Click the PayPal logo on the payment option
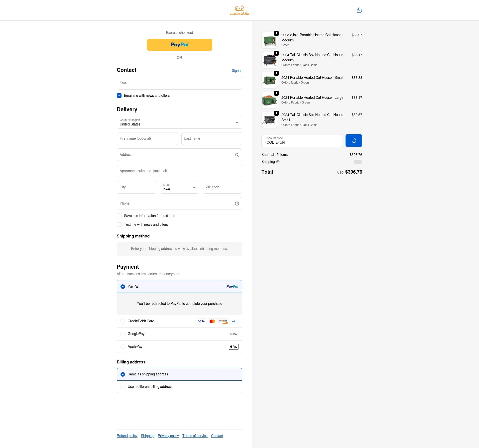 (x=232, y=286)
